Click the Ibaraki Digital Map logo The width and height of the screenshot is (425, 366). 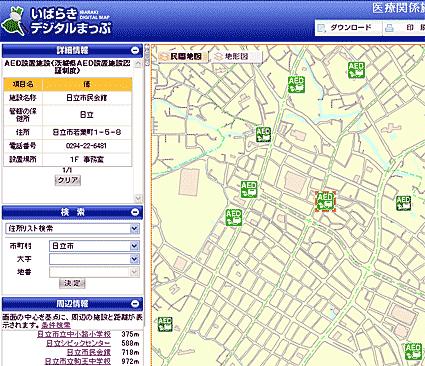56,21
